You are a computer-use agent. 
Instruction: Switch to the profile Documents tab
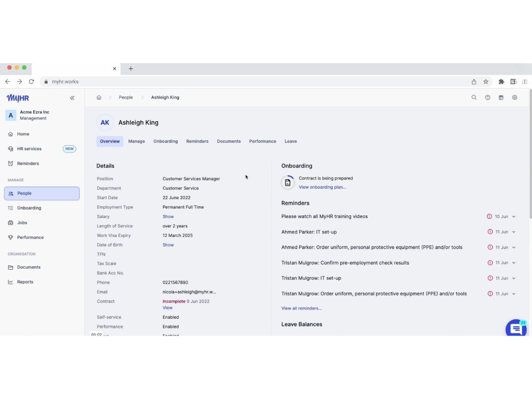pyautogui.click(x=229, y=141)
